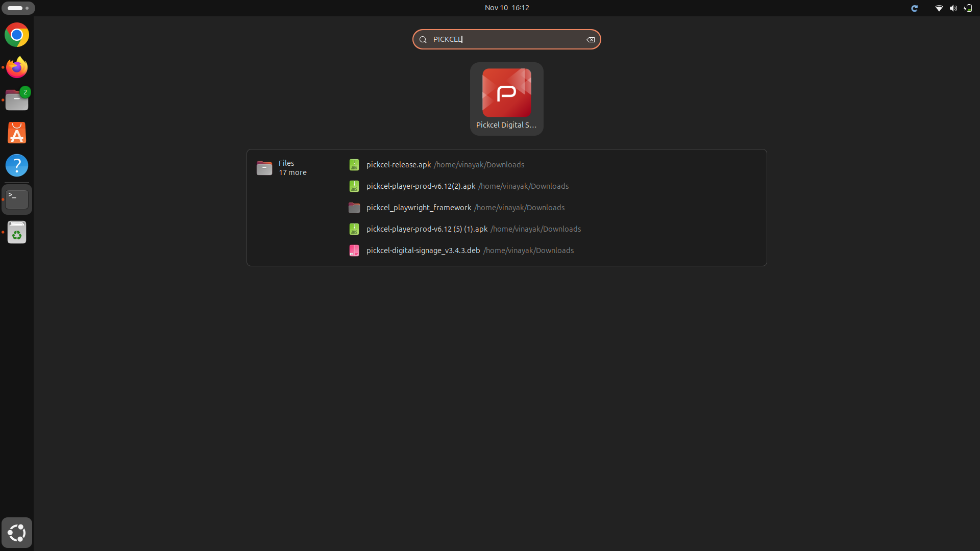Screen dimensions: 980x551
Task: Open pickcel-player-prod-v6.12(2).apk result
Action: click(x=421, y=186)
